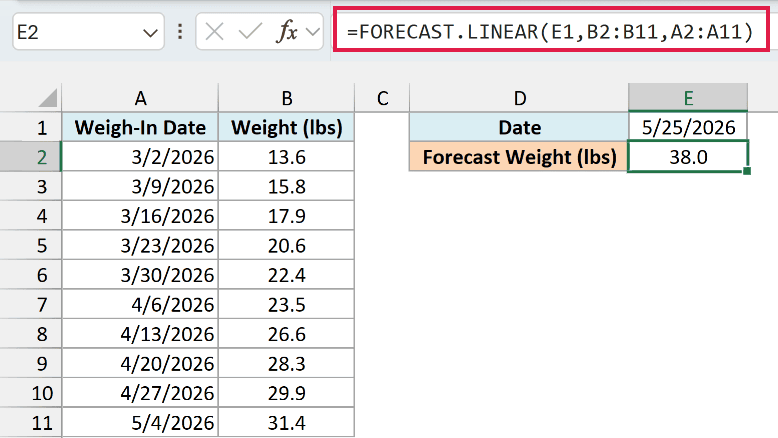Viewport: 778px width, 438px height.
Task: Click the Name Box showing E2
Action: [x=88, y=32]
